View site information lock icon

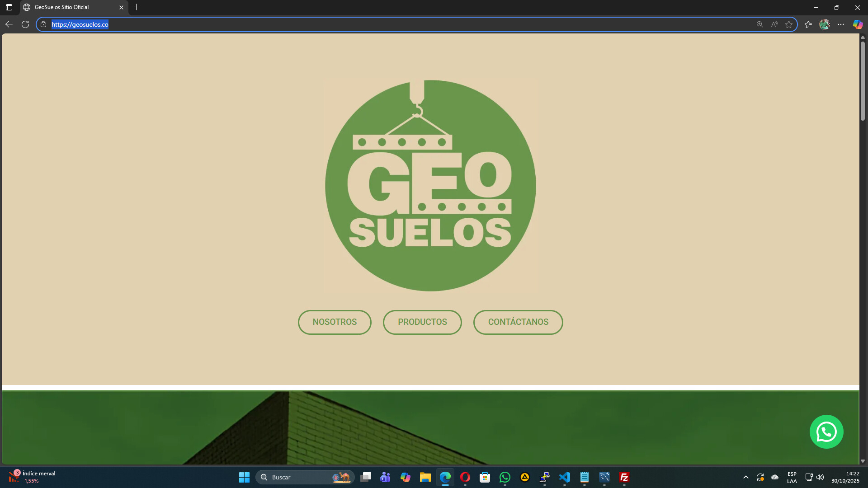pyautogui.click(x=43, y=24)
